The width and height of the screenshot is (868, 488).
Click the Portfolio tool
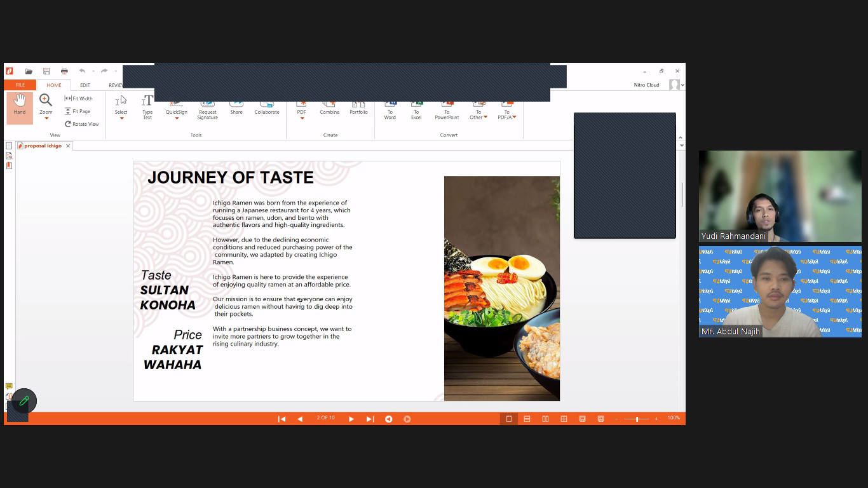coord(358,109)
